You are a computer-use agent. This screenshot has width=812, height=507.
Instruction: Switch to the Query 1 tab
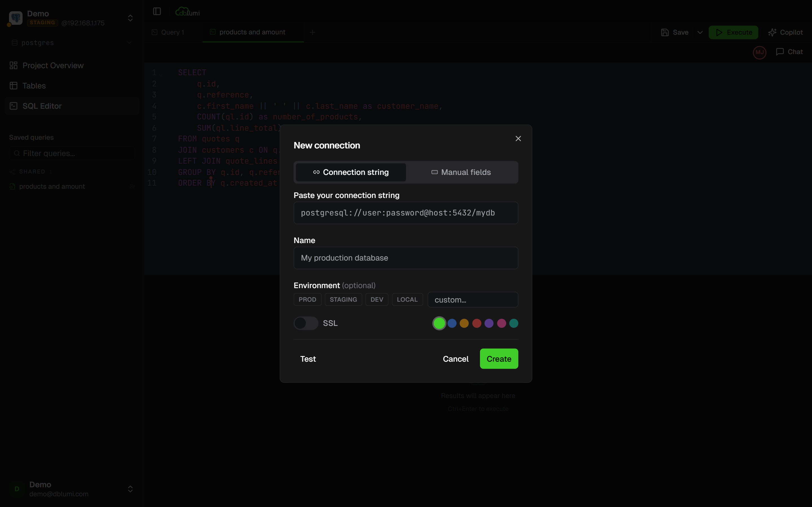173,32
